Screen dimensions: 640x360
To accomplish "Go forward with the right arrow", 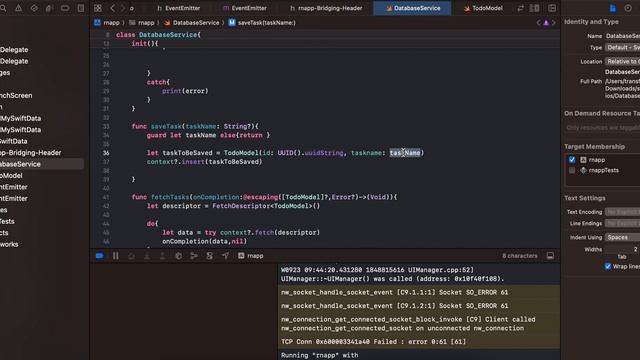I will tap(122, 8).
